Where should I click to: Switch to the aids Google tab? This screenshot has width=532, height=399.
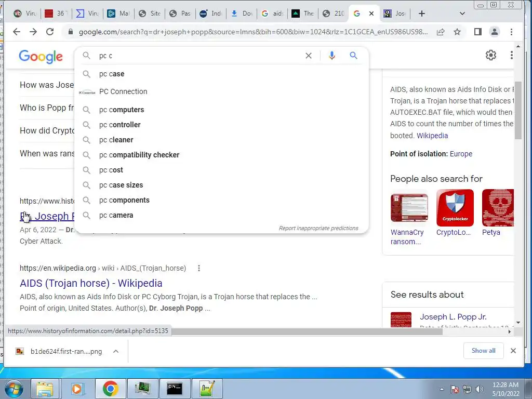tap(272, 14)
